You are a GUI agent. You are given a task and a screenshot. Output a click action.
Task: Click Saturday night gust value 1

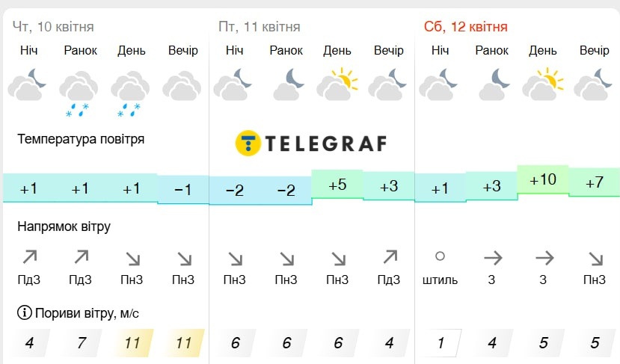[441, 342]
